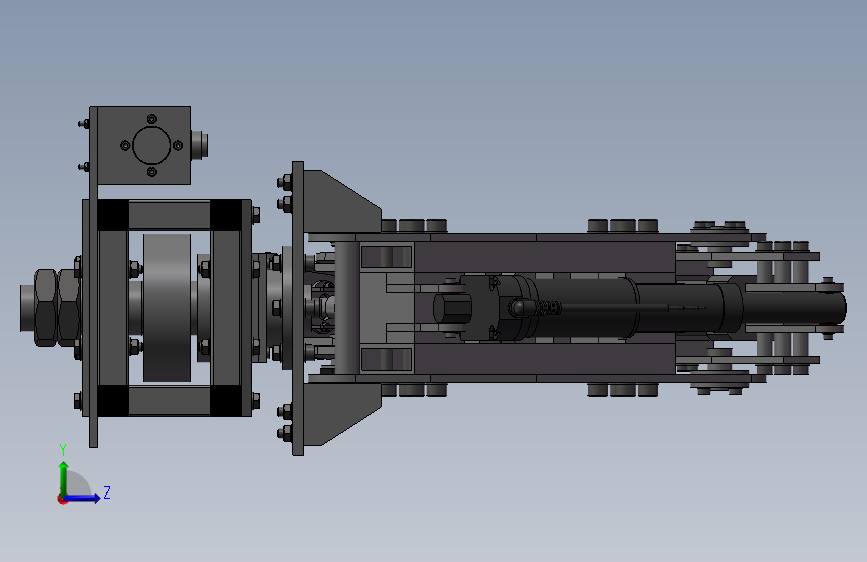Viewport: 867px width, 562px height.
Task: Select the square motor mounting plate with circular bore
Action: (x=144, y=145)
